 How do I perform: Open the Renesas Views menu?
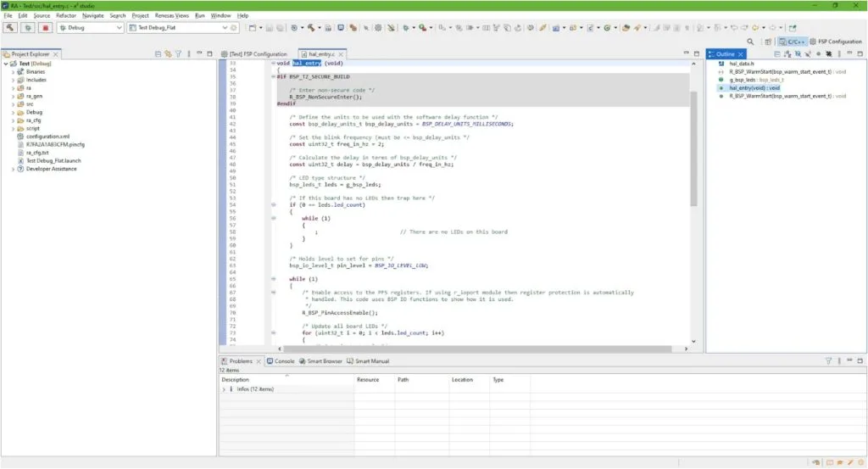coord(171,15)
